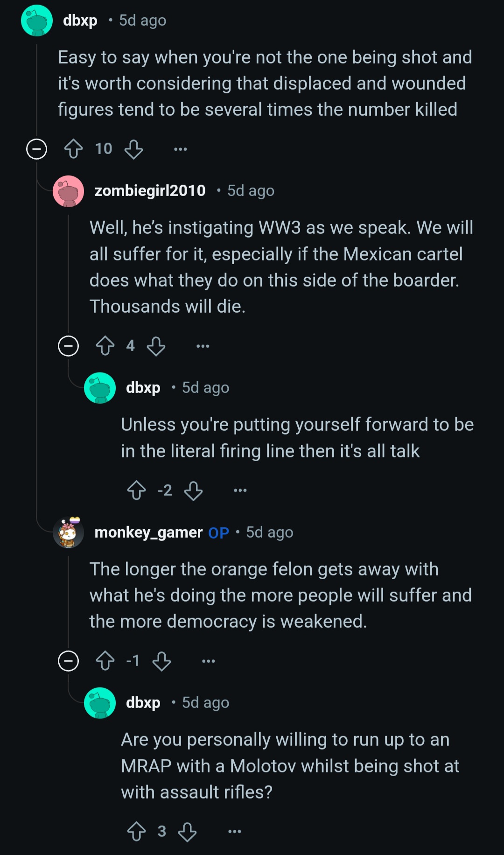The height and width of the screenshot is (855, 504).
Task: Downvote dbxp's MRAP Molotov reply
Action: point(187,832)
